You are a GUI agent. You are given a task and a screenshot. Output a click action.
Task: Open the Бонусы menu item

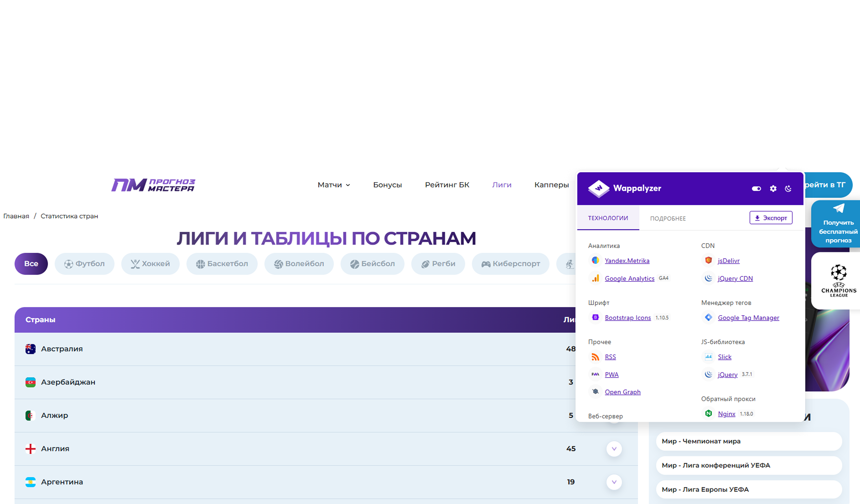click(387, 185)
